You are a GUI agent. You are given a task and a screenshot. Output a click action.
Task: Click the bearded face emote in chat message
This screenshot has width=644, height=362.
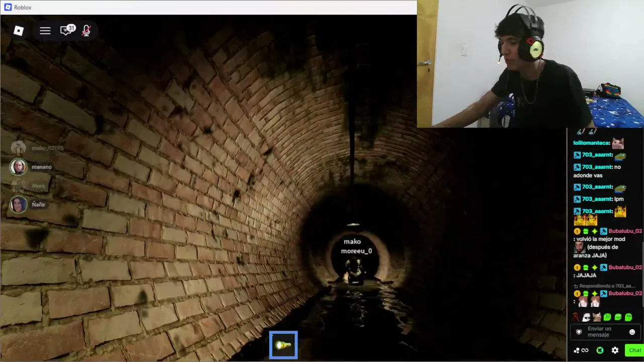[579, 247]
